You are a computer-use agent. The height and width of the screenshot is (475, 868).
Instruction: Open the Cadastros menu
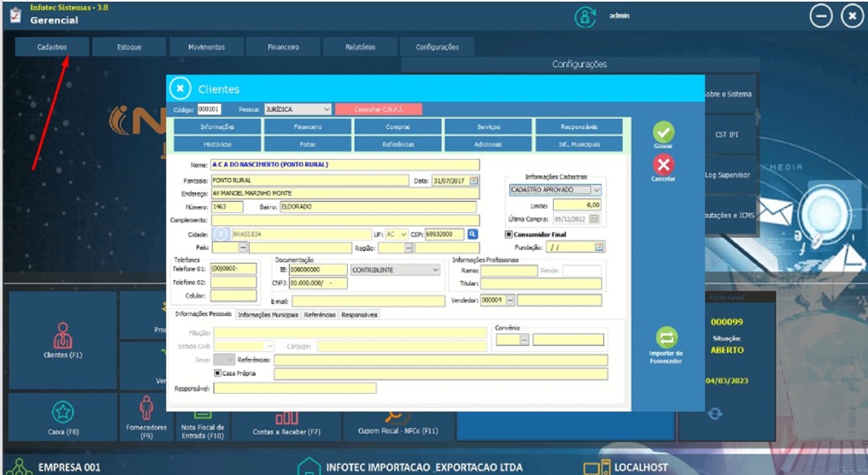click(52, 47)
